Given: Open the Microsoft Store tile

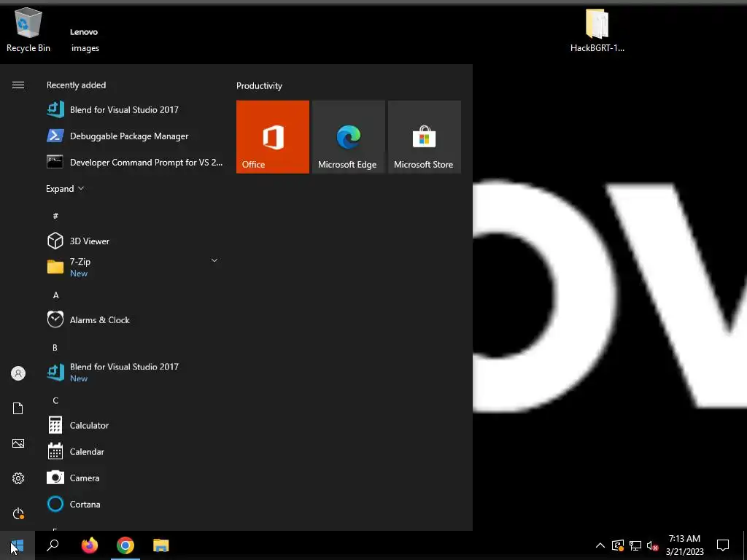Looking at the screenshot, I should tap(425, 136).
